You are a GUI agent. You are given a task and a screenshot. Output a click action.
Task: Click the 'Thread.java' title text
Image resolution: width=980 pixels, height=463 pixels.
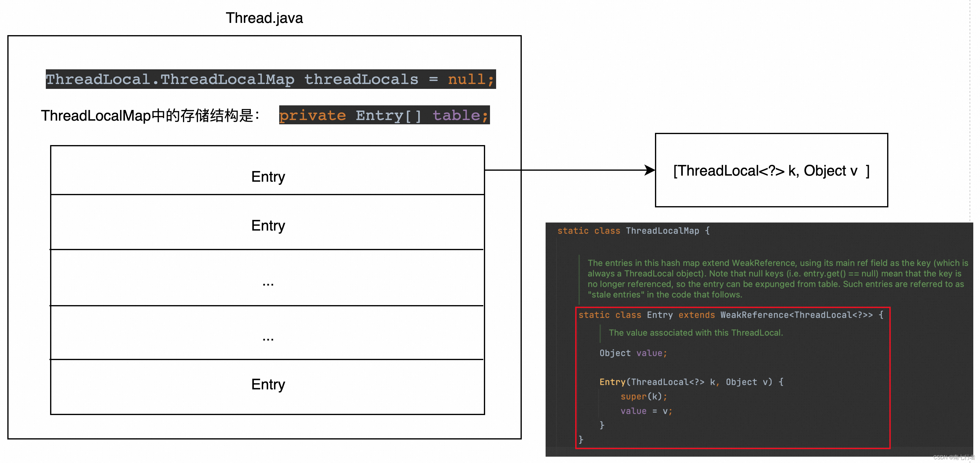pyautogui.click(x=264, y=18)
